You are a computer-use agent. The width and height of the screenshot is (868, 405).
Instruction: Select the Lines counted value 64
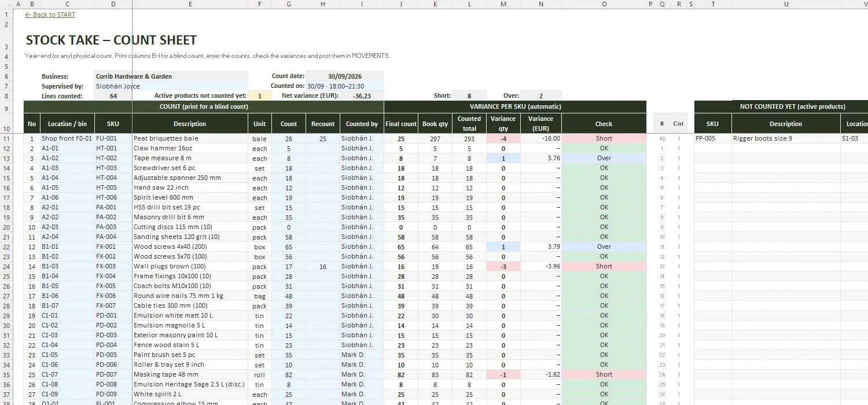[x=113, y=96]
